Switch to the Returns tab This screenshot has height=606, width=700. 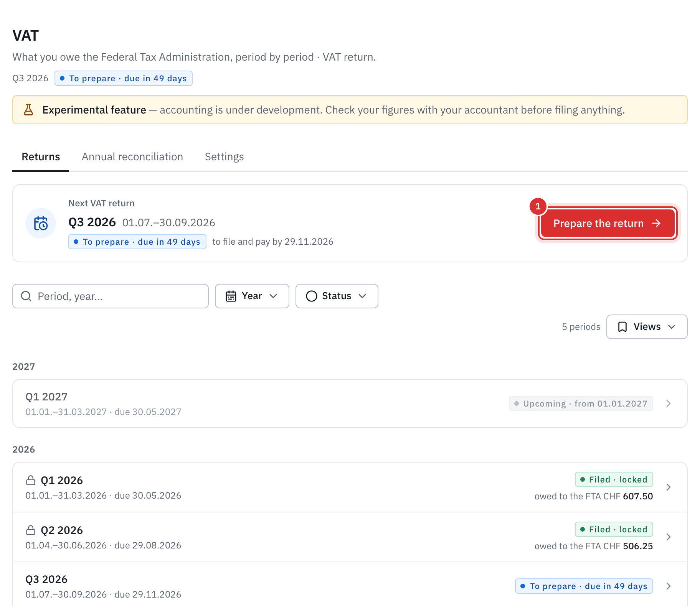pyautogui.click(x=41, y=157)
